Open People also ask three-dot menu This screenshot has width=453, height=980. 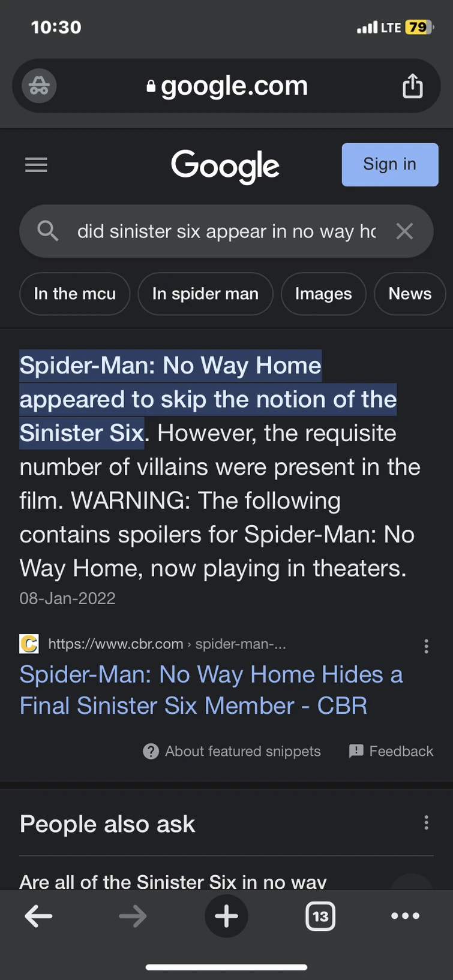[426, 822]
